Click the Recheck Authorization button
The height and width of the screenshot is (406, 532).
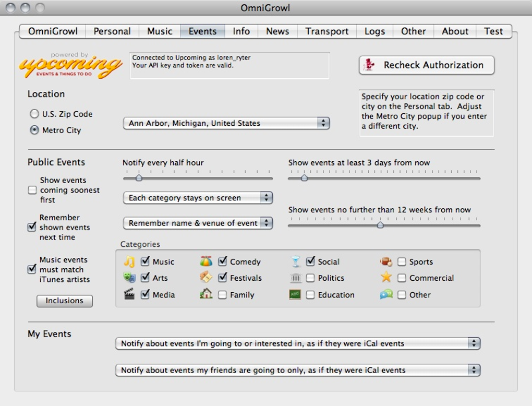[427, 65]
